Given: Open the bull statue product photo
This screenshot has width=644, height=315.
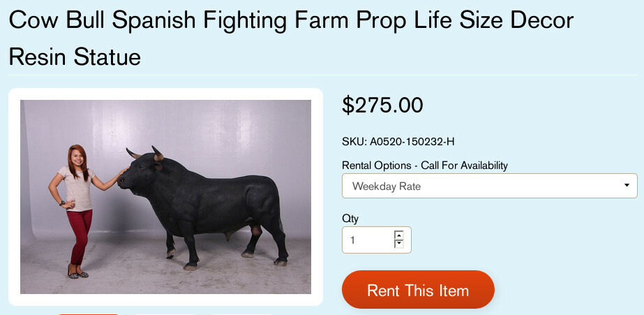Looking at the screenshot, I should 165,197.
